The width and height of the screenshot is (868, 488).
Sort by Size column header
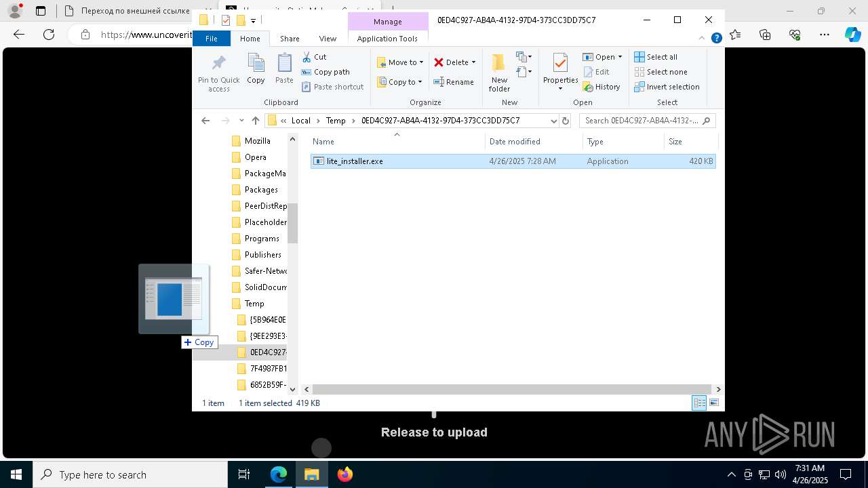tap(690, 142)
